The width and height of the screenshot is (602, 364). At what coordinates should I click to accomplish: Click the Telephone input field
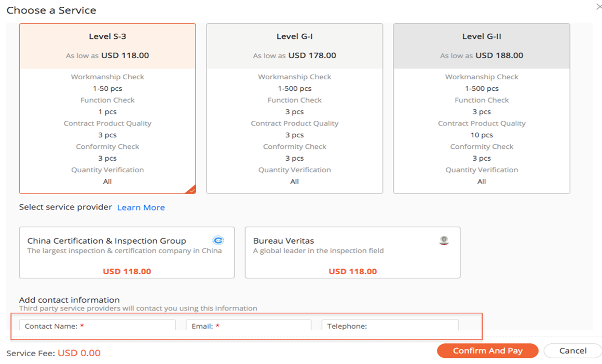pyautogui.click(x=390, y=326)
